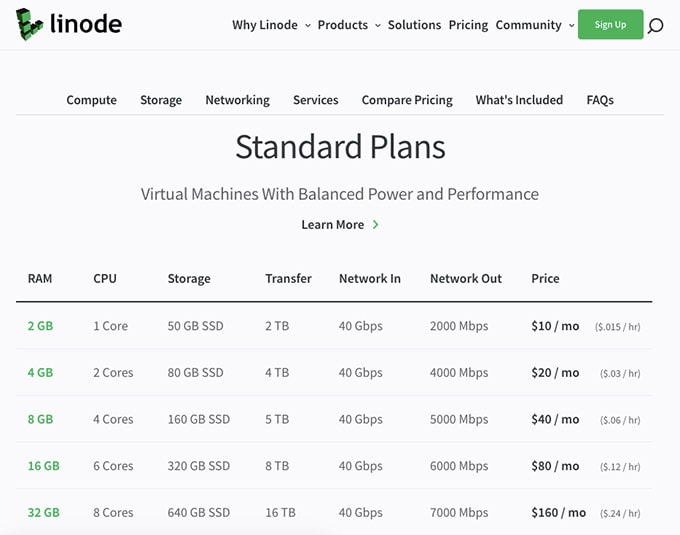Click the Linode logo
The image size is (680, 535).
click(x=69, y=24)
